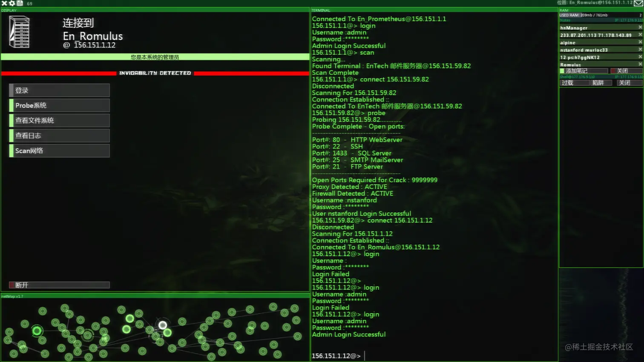
Task: Open the settings gear in the top bar
Action: (12, 3)
